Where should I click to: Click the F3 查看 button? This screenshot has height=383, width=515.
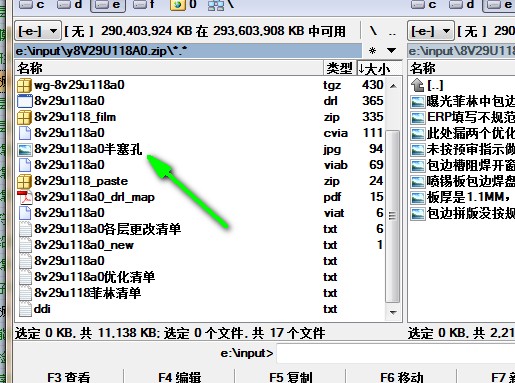[x=69, y=377]
